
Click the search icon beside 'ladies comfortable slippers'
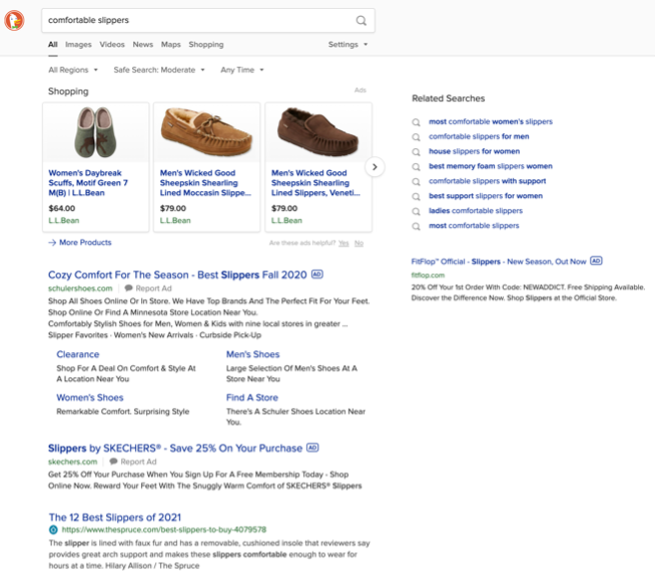[416, 211]
